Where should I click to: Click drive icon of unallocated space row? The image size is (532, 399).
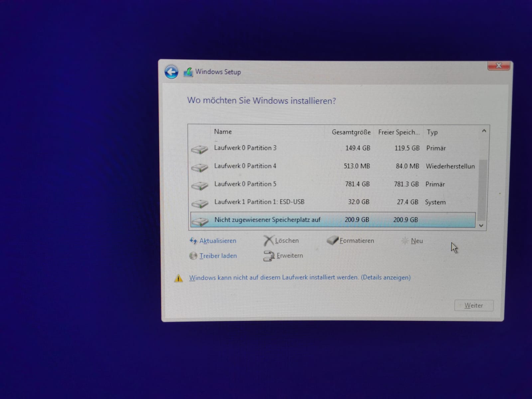click(x=200, y=221)
